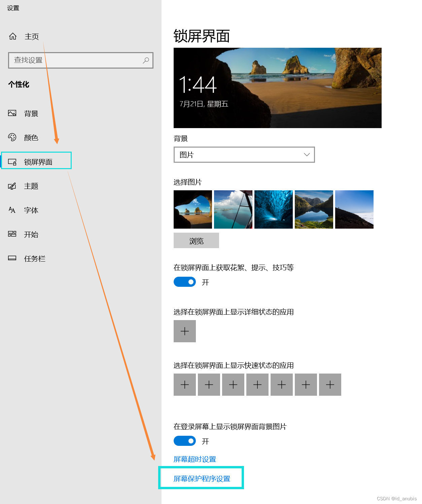Image resolution: width=422 pixels, height=504 pixels.
Task: Toggle off 在锁屏界面上获取花絮 switch
Action: point(185,282)
